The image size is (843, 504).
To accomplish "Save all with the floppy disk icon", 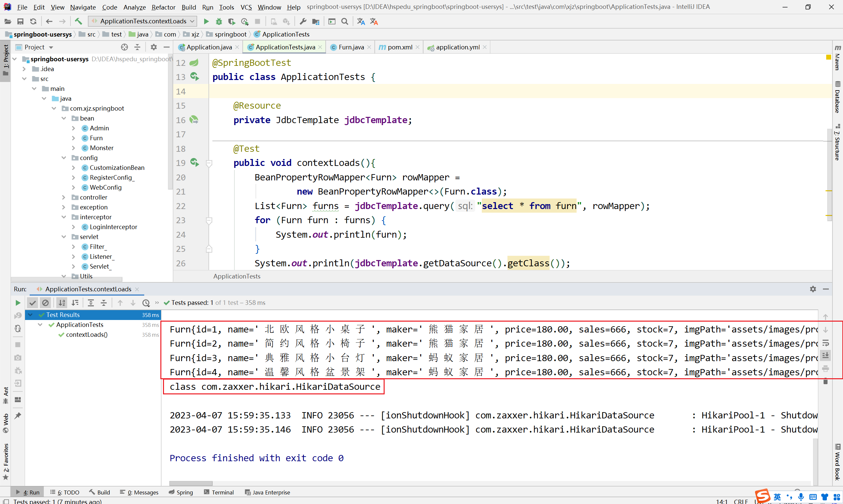I will (x=20, y=21).
